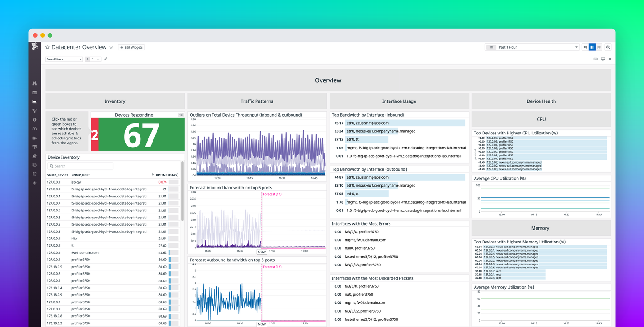Viewport: 644px width, 327px height.
Task: Click the 127.0.0.7, kept memory row
Action: [x=515, y=271]
